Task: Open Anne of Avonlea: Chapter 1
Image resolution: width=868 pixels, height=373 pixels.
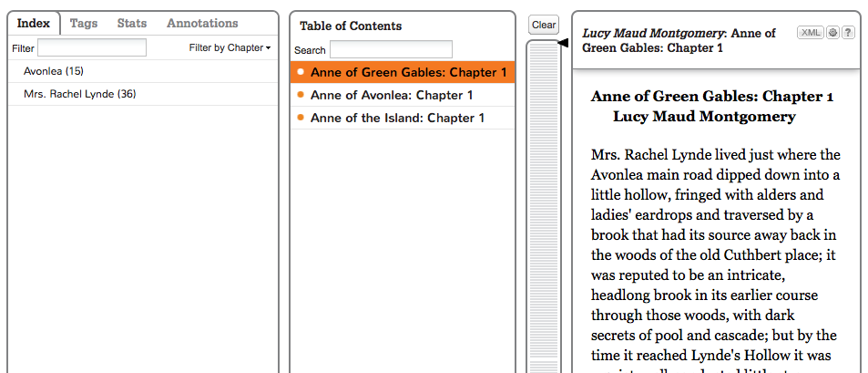Action: pos(403,96)
